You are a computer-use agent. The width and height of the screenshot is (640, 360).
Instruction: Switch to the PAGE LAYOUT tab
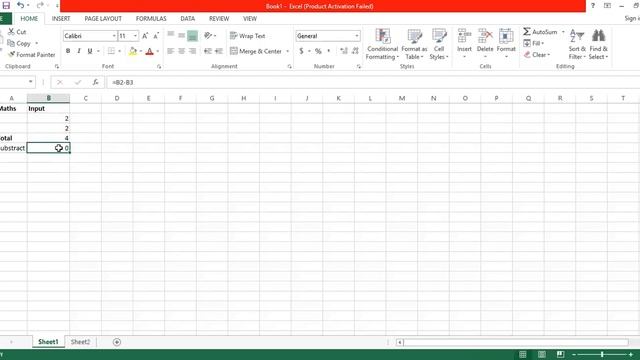(x=103, y=19)
